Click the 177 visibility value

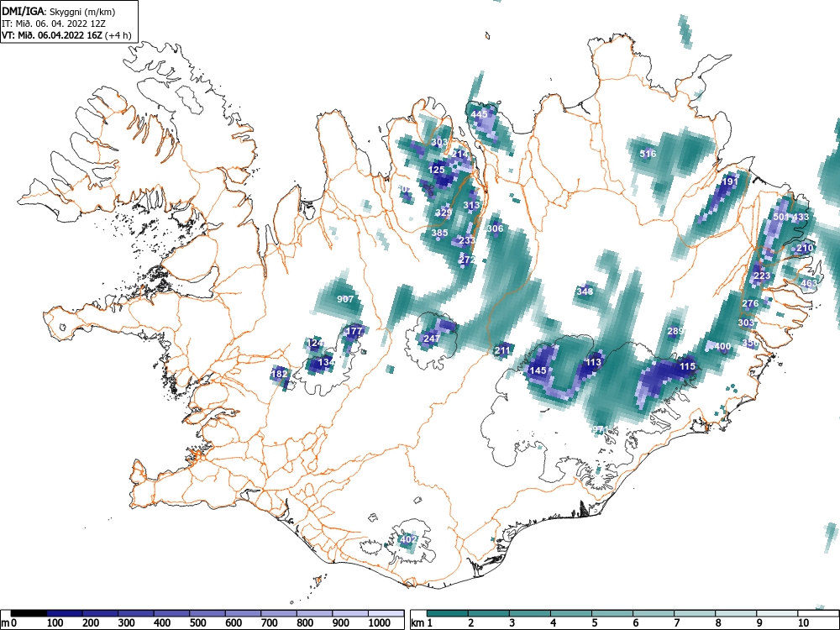(x=354, y=332)
